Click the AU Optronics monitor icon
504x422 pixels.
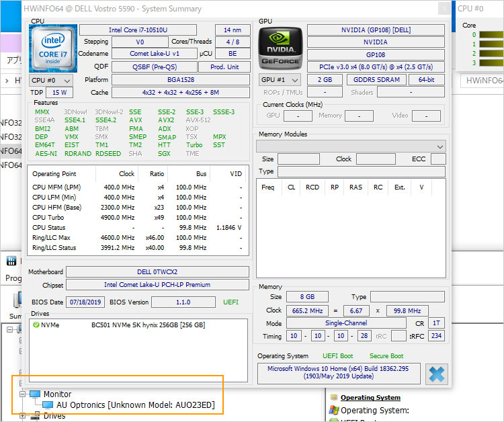click(x=48, y=405)
